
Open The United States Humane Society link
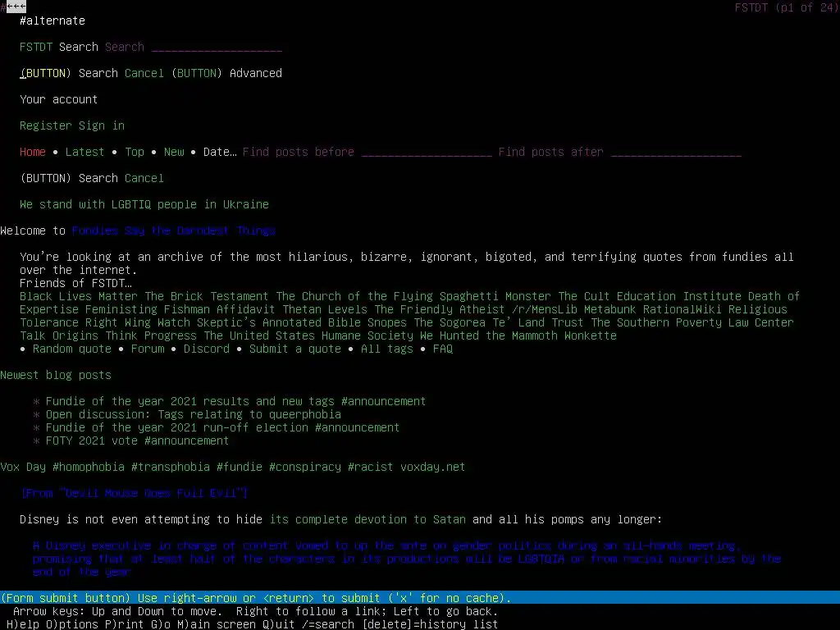[x=308, y=336]
